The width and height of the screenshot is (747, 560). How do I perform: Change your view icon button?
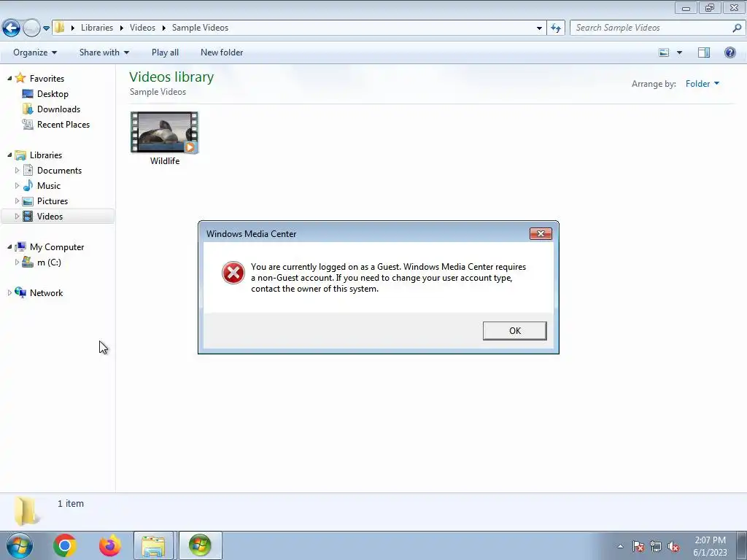point(664,52)
